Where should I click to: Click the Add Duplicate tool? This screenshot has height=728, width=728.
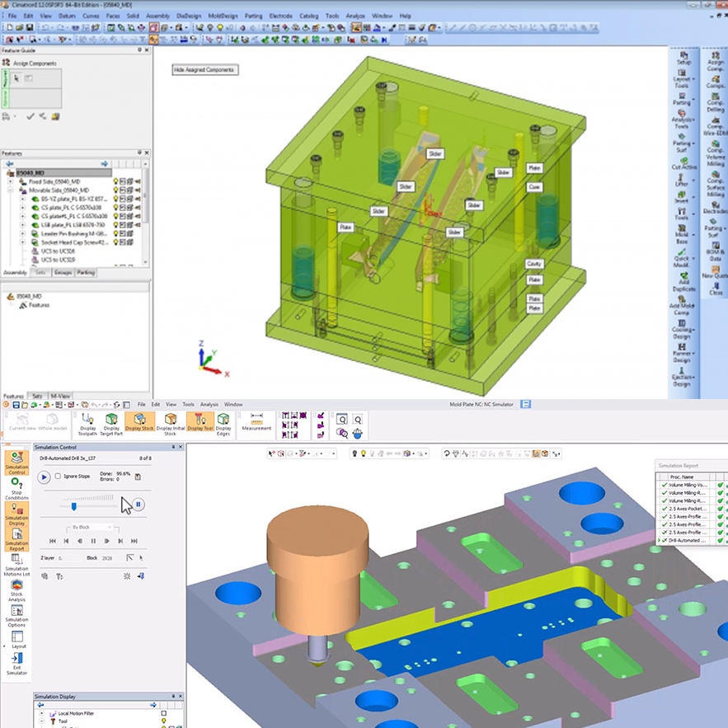tap(683, 281)
